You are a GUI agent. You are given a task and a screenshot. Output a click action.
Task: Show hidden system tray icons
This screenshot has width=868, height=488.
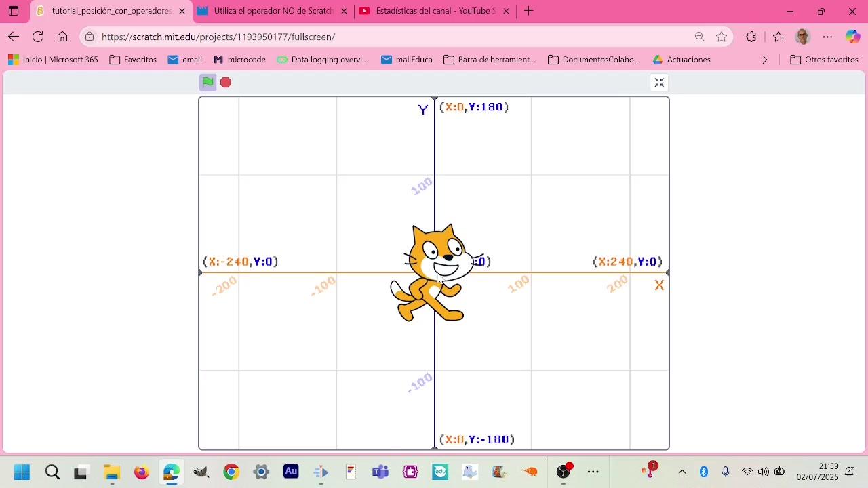tap(682, 472)
